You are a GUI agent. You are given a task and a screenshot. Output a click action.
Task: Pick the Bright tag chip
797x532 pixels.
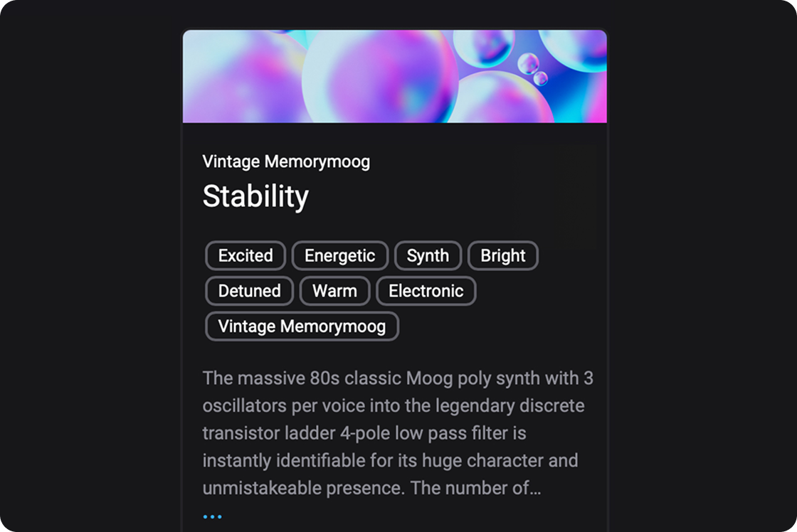point(502,256)
